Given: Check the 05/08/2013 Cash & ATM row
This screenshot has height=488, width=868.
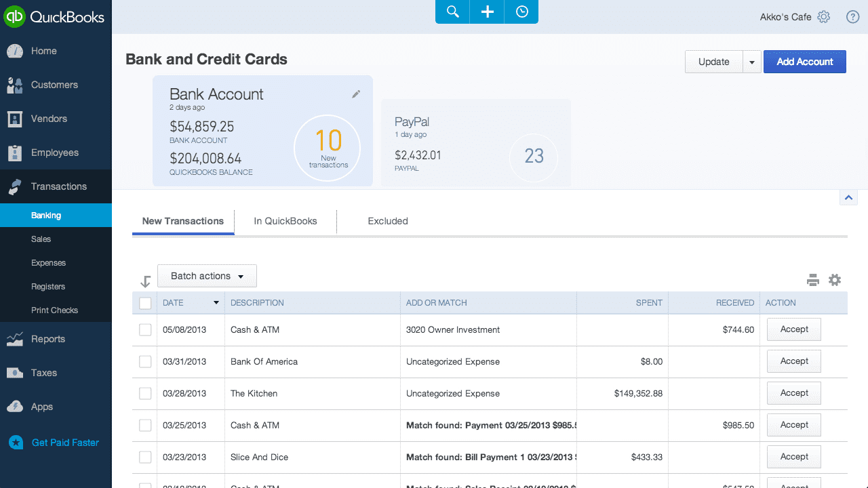Looking at the screenshot, I should (x=145, y=329).
